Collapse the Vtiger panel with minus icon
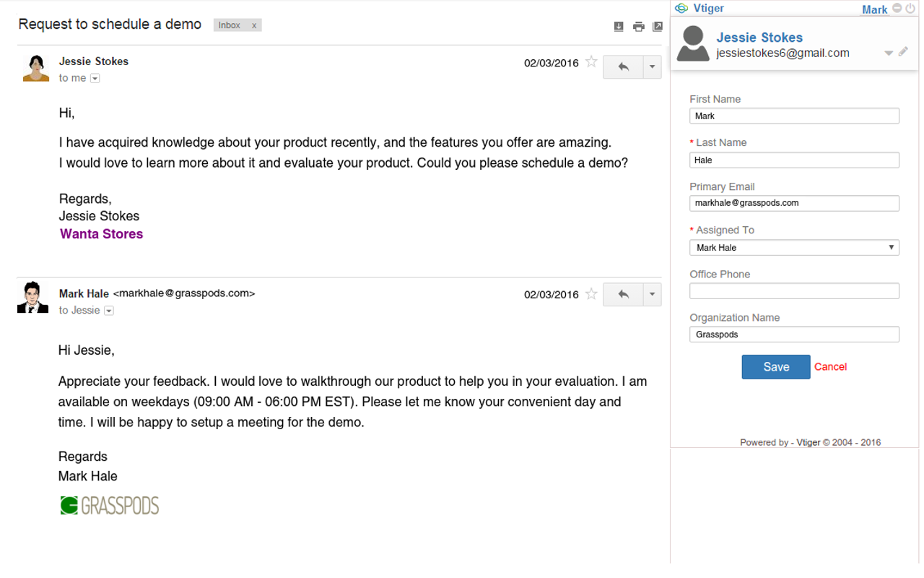 pos(897,9)
